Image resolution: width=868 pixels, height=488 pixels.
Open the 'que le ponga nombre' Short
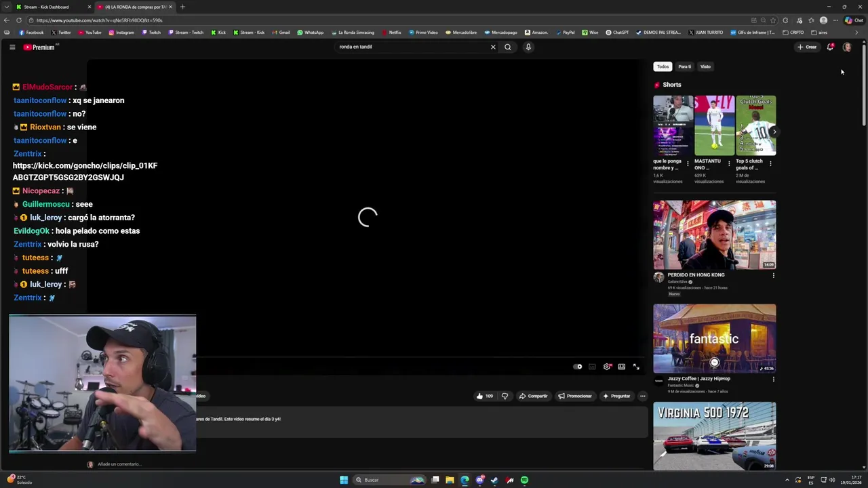(x=673, y=125)
